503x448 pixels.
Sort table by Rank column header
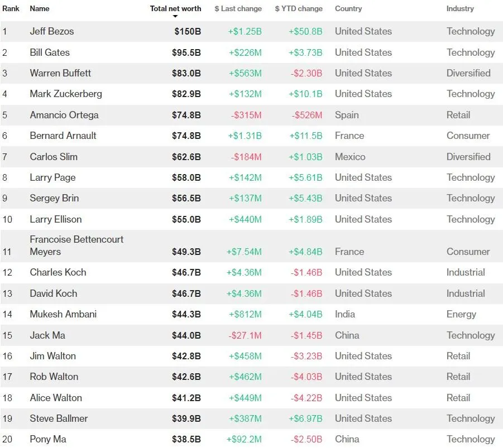click(x=11, y=8)
